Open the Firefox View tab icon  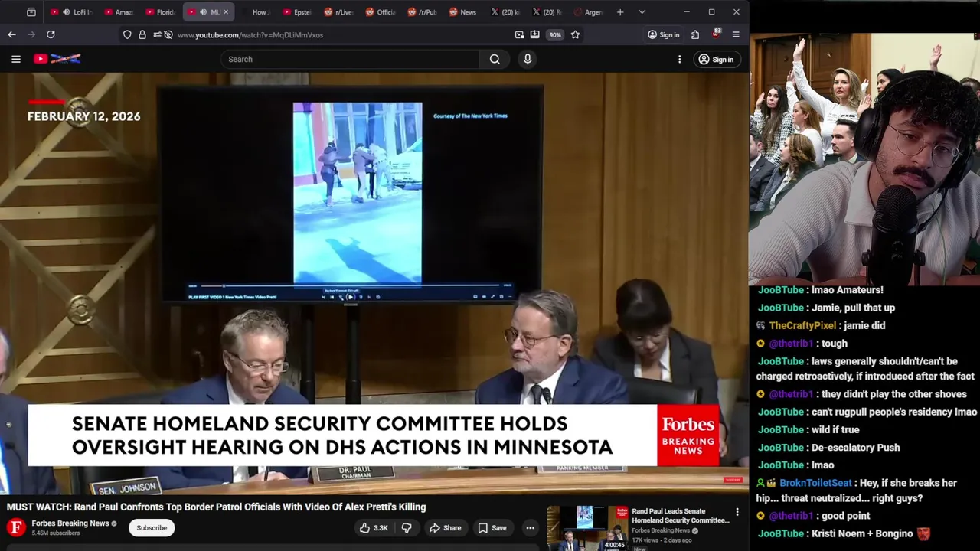(31, 12)
